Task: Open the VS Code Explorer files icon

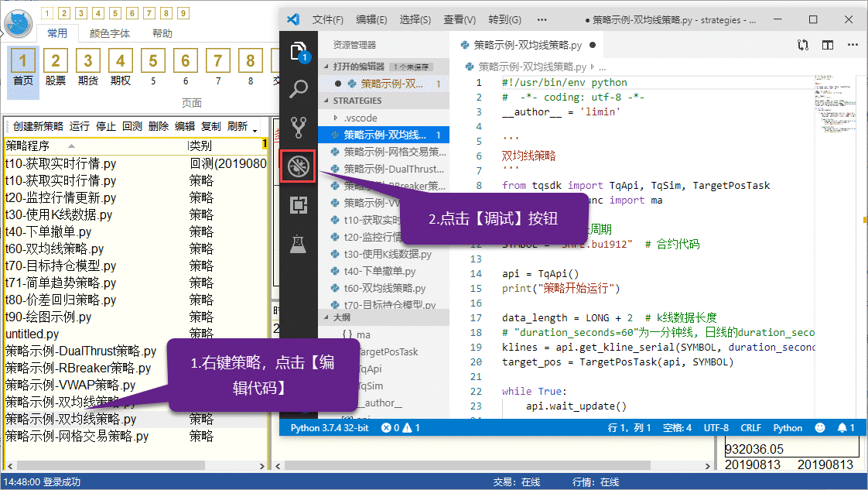Action: tap(299, 51)
